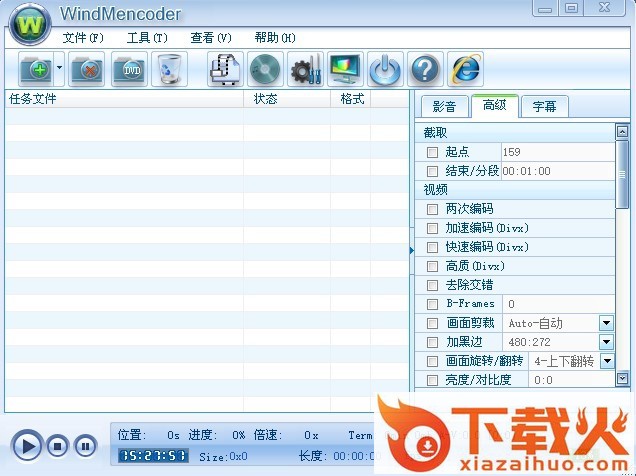Click the 进度: 0% status text
The height and width of the screenshot is (476, 636).
click(x=217, y=435)
